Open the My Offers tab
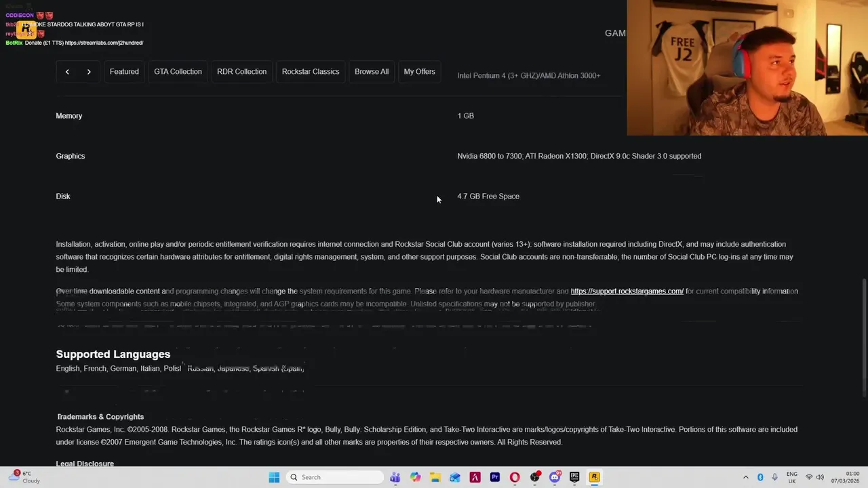Viewport: 868px width, 488px height. click(419, 72)
